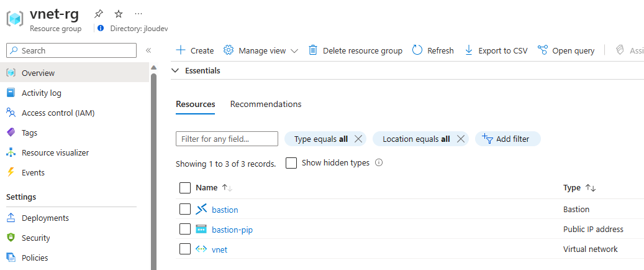Select Overview in the left menu
The width and height of the screenshot is (644, 270).
click(x=75, y=73)
